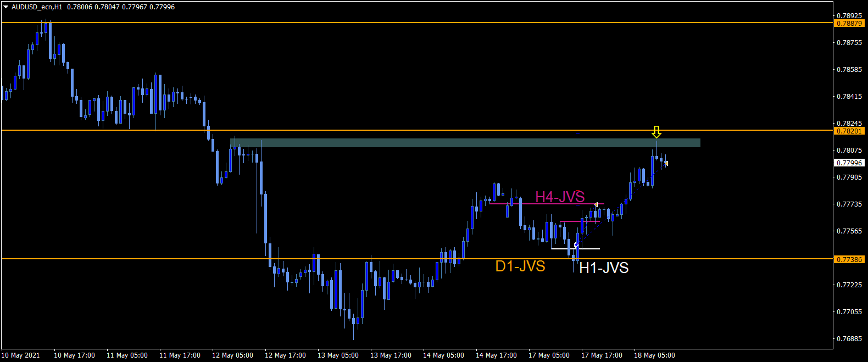Select the white H1-JVS text label
The height and width of the screenshot is (362, 868).
(x=604, y=268)
